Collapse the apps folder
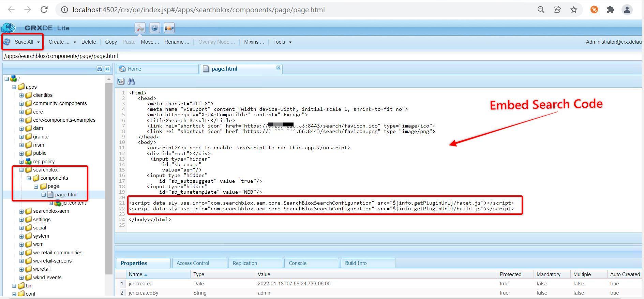The height and width of the screenshot is (299, 644). 14,87
